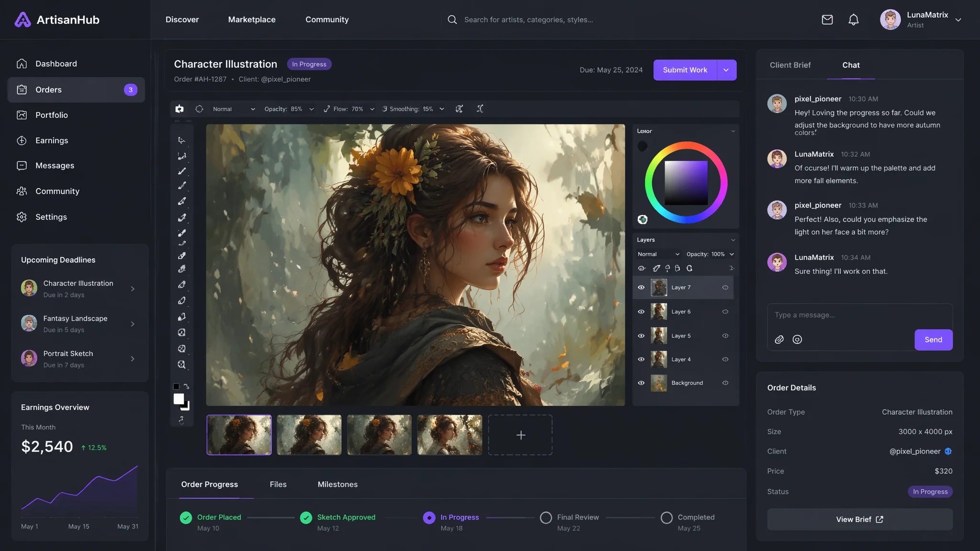The width and height of the screenshot is (980, 551).
Task: Toggle Layer 5 visibility eye
Action: (641, 336)
